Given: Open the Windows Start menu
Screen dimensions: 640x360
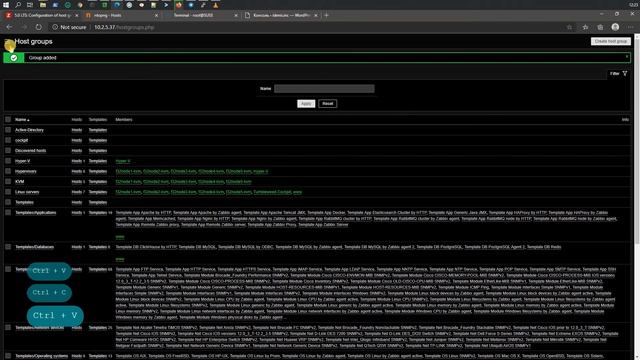Looking at the screenshot, I should (6, 5).
